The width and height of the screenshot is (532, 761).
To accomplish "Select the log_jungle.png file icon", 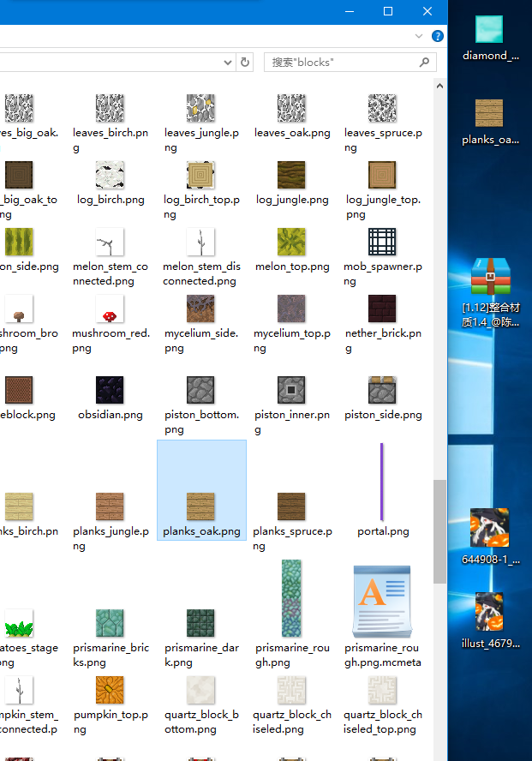I will [x=291, y=175].
